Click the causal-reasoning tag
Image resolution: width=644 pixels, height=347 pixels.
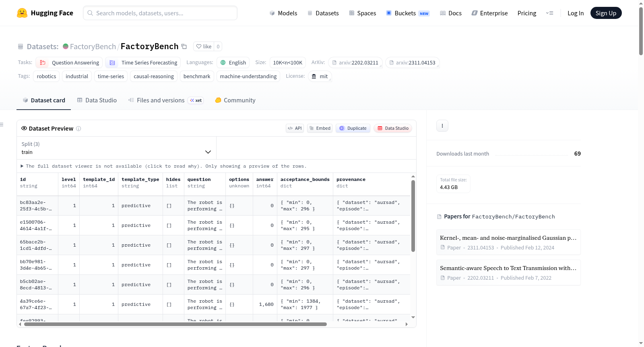[x=154, y=76]
